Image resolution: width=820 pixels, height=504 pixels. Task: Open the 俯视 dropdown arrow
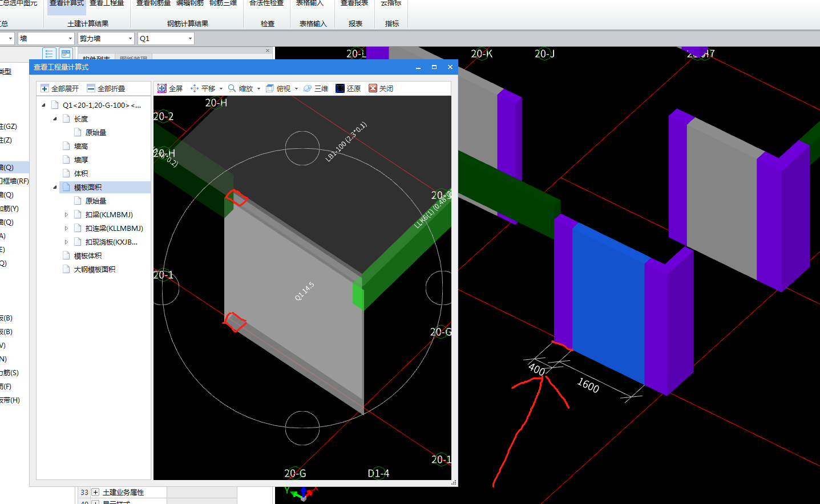(x=296, y=89)
